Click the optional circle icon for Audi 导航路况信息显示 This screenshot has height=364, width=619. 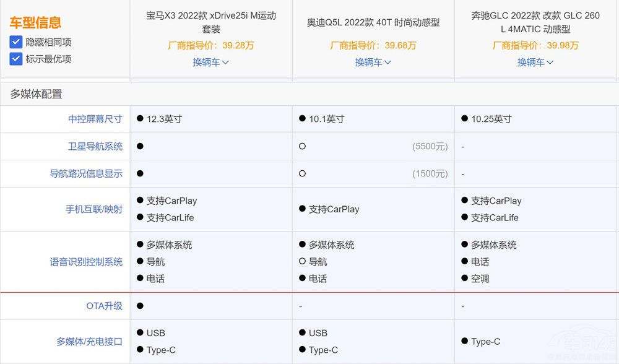coord(302,174)
